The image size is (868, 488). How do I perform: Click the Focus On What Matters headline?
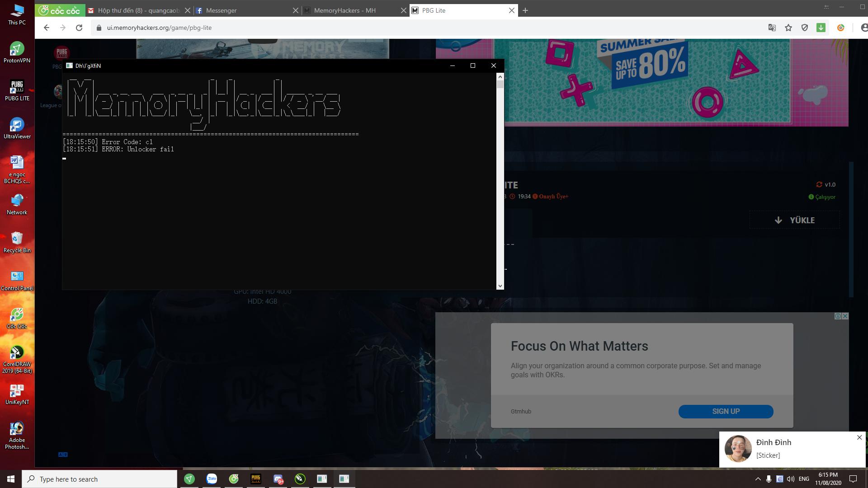579,346
